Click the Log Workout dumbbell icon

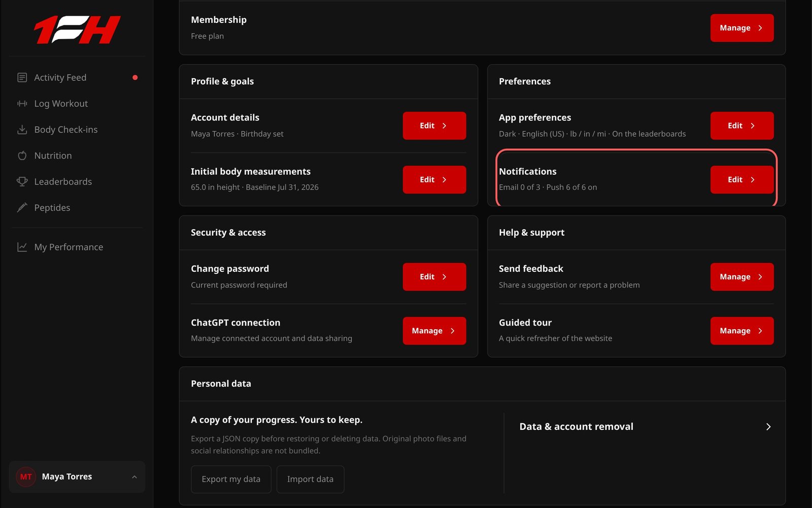[x=22, y=104]
